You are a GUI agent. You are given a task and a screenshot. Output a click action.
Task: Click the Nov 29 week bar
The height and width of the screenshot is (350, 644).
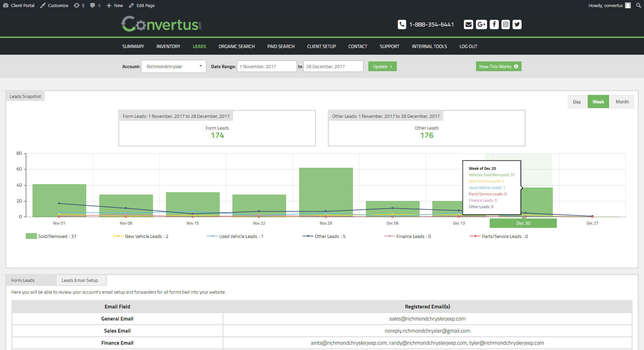pos(326,192)
